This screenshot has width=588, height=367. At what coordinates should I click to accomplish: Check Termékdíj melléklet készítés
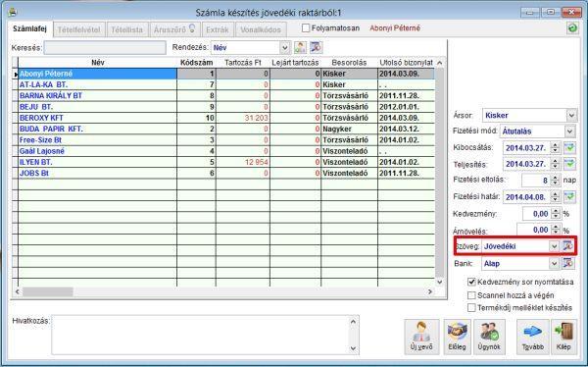pyautogui.click(x=471, y=308)
